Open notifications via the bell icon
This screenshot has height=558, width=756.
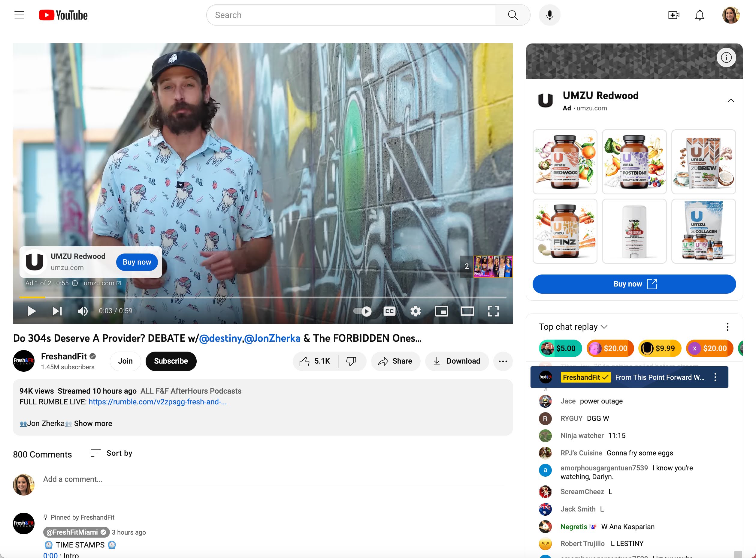[x=699, y=15]
